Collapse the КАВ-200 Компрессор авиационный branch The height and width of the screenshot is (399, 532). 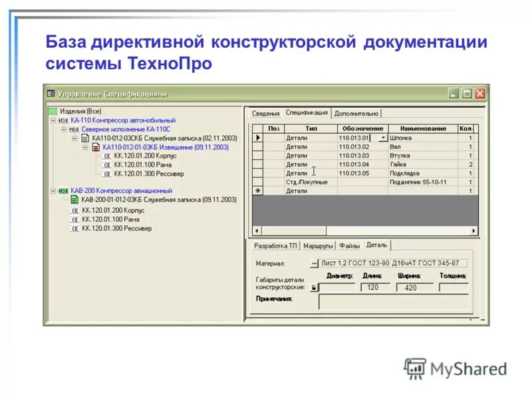coord(53,190)
